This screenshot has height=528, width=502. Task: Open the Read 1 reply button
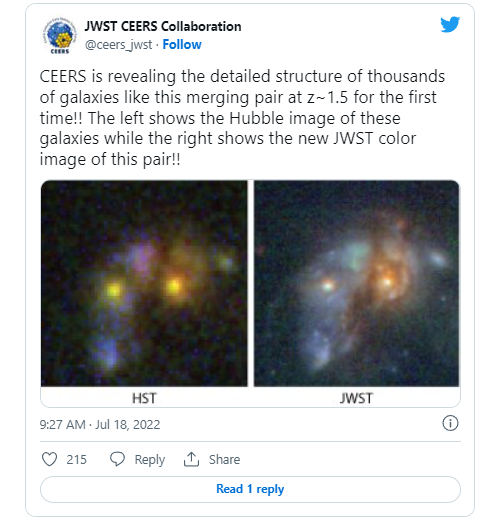pyautogui.click(x=250, y=489)
